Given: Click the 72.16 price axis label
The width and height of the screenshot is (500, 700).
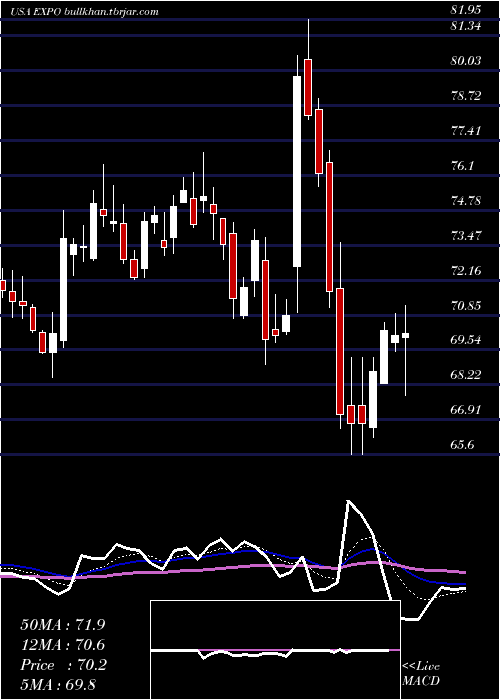Looking at the screenshot, I should coord(466,271).
